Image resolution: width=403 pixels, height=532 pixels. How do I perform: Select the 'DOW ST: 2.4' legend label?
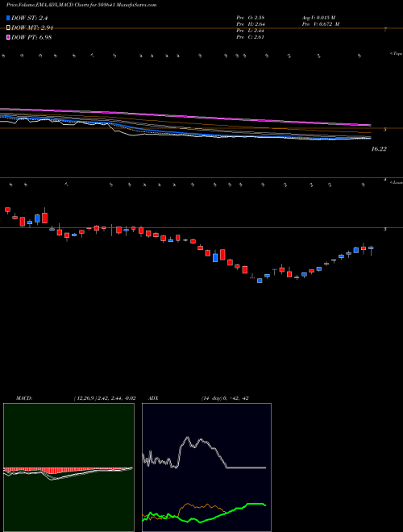click(30, 19)
